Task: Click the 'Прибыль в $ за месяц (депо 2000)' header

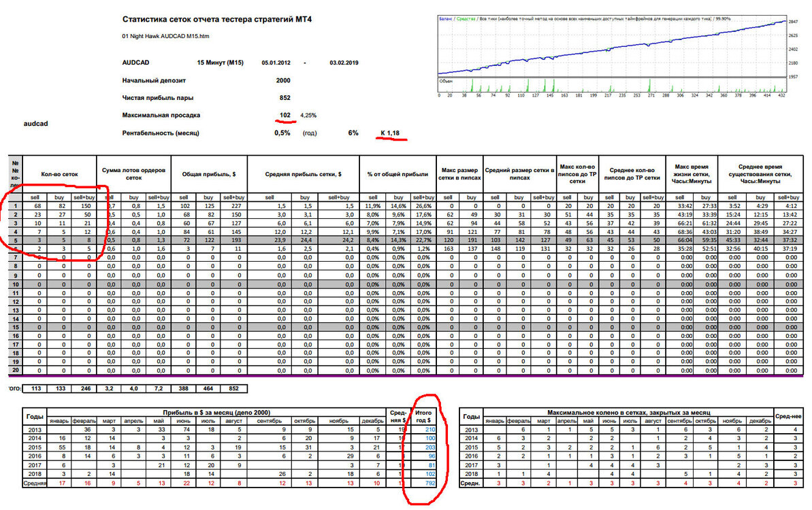Action: coord(216,413)
